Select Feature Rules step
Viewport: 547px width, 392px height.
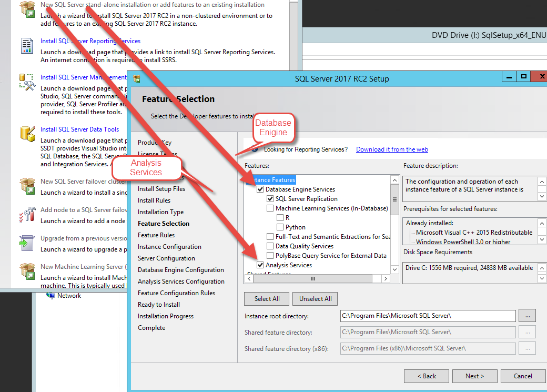[156, 235]
